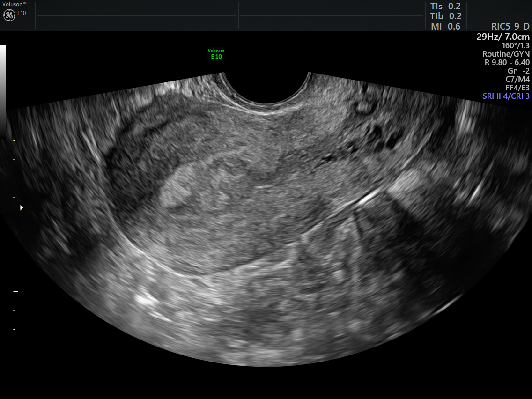Click the grayscale map bar
Screen dimensions: 532x399
pos(3,89)
